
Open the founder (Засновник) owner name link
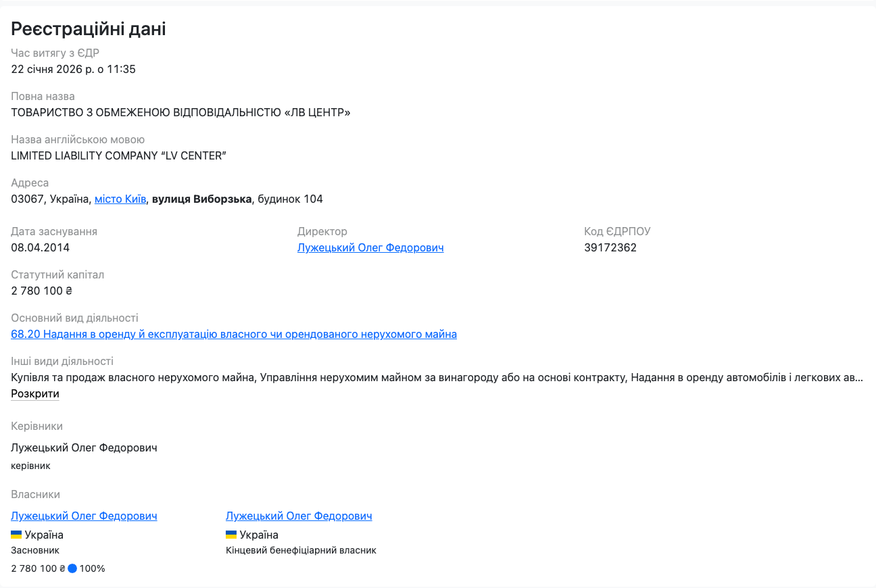click(84, 516)
